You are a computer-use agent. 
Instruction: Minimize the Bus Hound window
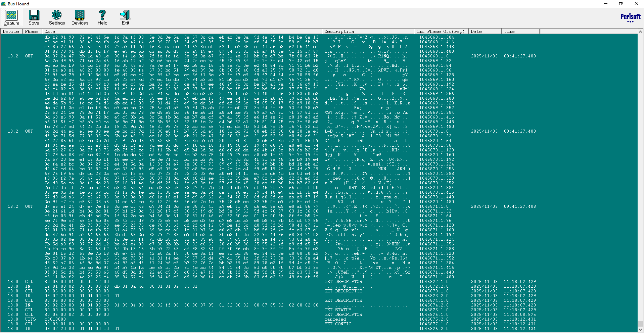click(606, 4)
